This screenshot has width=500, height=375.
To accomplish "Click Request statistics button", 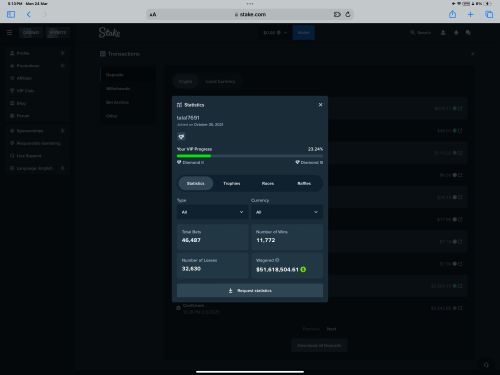I will click(x=250, y=291).
